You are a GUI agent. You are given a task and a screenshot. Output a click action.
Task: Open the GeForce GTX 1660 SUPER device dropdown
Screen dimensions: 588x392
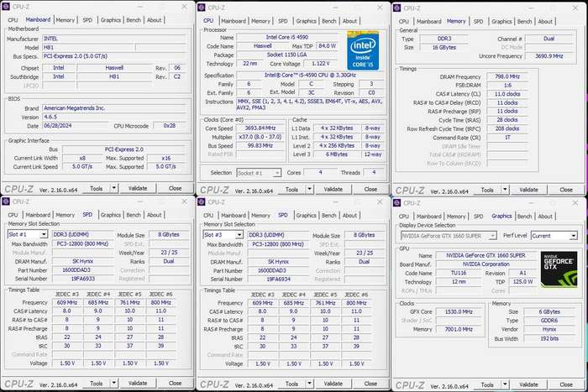click(x=493, y=236)
